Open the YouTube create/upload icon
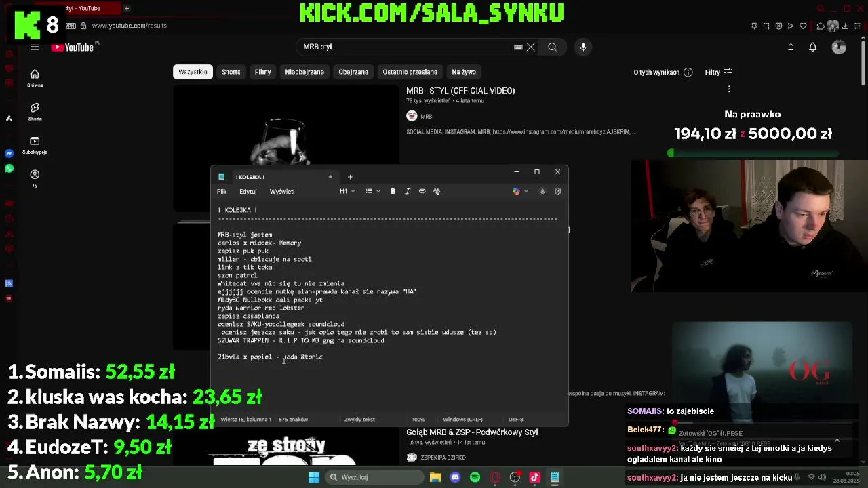The height and width of the screenshot is (488, 868). click(x=791, y=47)
